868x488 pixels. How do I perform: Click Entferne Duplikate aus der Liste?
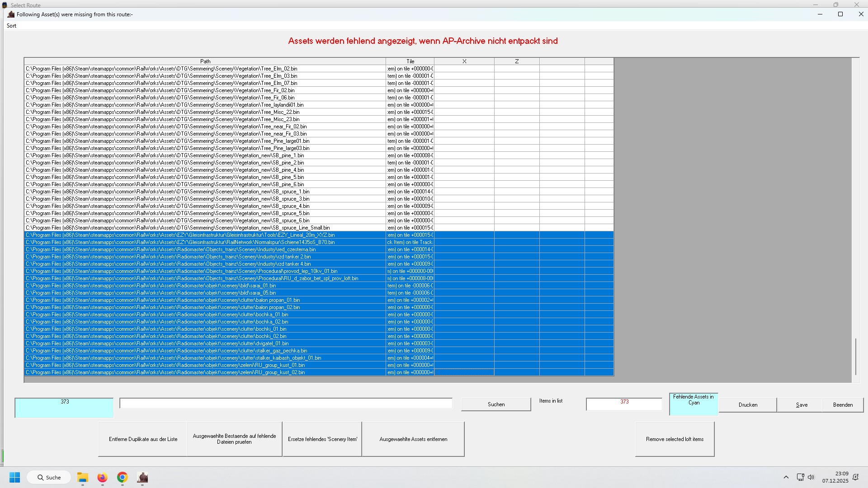[x=143, y=439]
